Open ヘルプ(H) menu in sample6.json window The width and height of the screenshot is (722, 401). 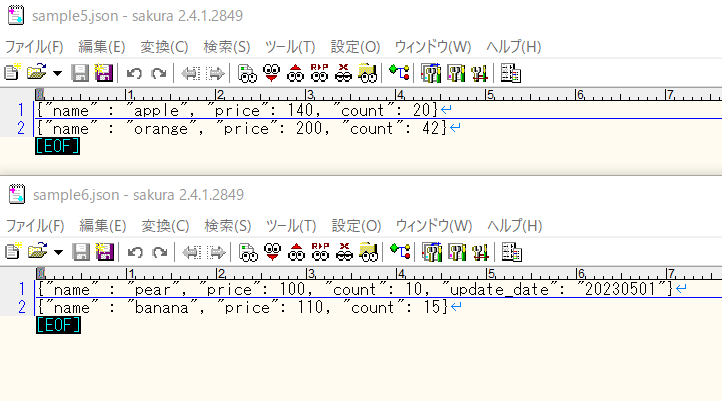(x=514, y=226)
